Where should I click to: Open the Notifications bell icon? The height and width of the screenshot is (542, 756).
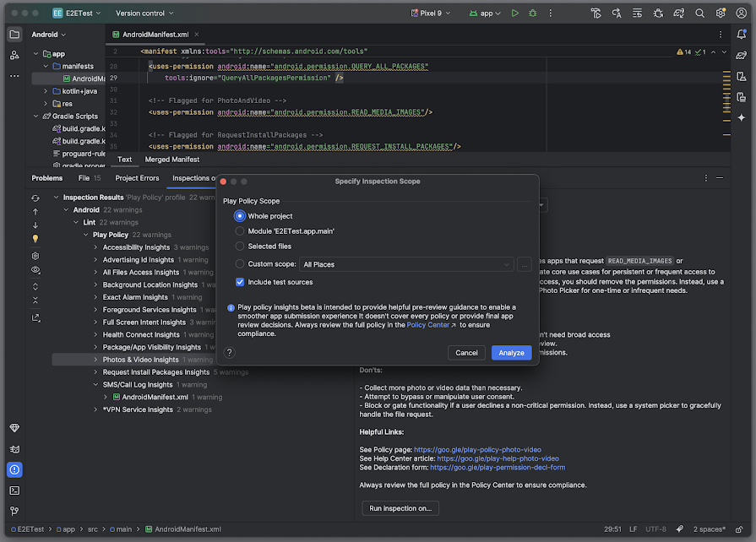pos(742,35)
